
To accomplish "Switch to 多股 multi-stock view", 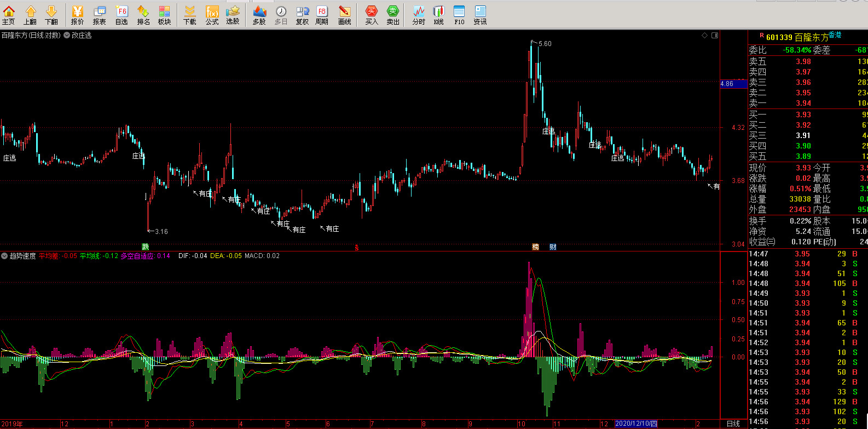I will click(x=259, y=15).
